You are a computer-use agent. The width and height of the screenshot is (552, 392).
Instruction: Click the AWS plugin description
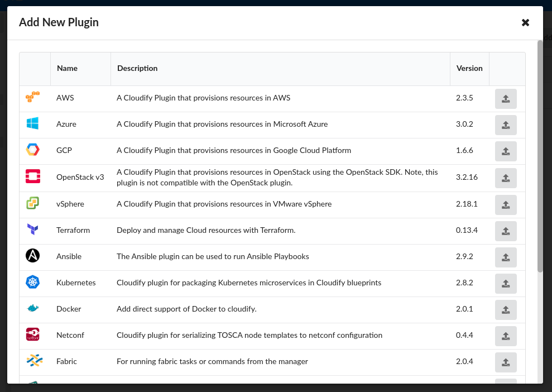(x=204, y=98)
